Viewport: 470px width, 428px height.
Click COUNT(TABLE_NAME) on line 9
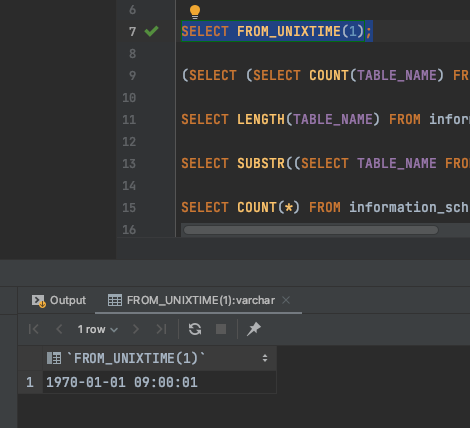point(376,75)
